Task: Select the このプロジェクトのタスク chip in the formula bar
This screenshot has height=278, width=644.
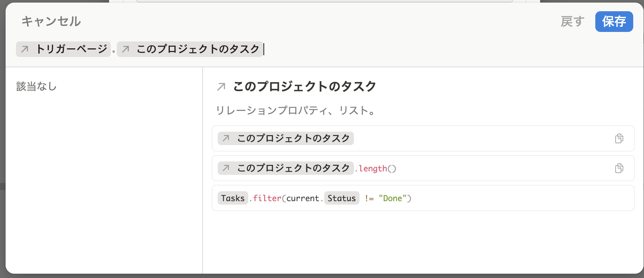Action: (197, 49)
